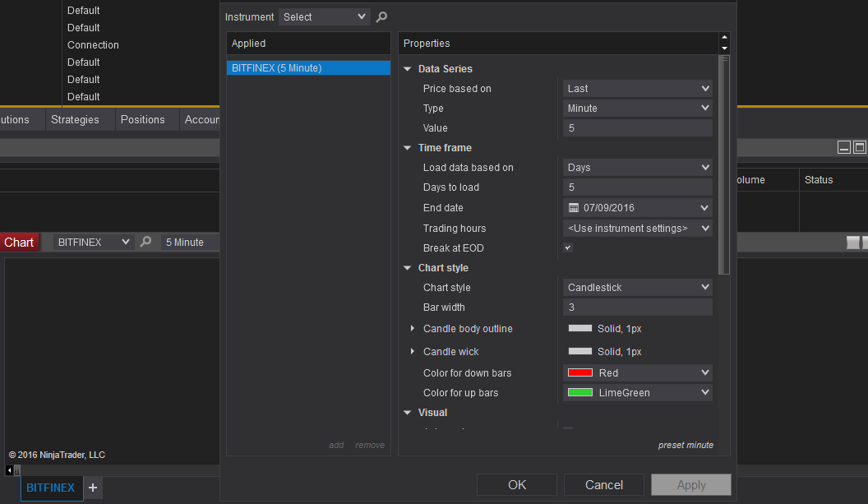The width and height of the screenshot is (868, 504).
Task: Click the Bar width input field
Action: (638, 307)
